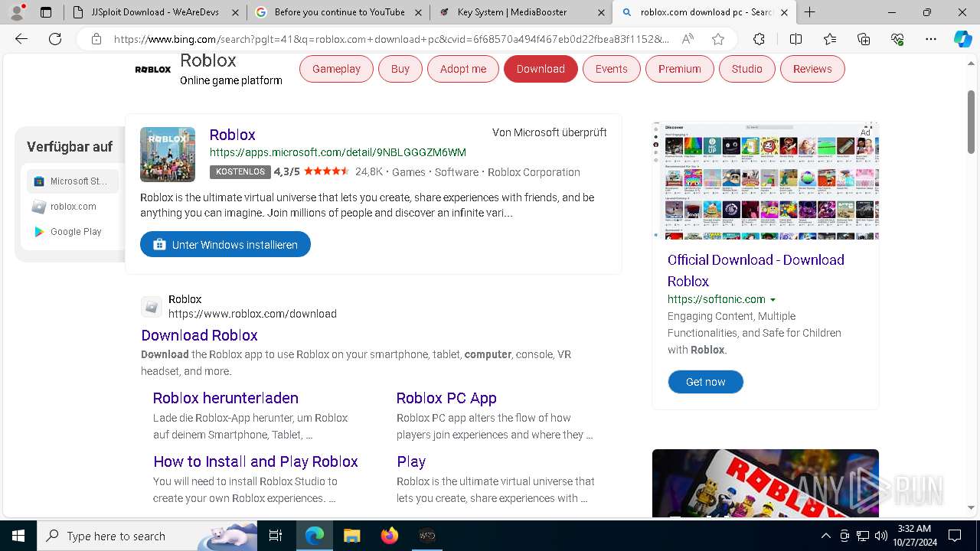This screenshot has height=551, width=980.
Task: Launch Firefox from the taskbar
Action: click(390, 536)
